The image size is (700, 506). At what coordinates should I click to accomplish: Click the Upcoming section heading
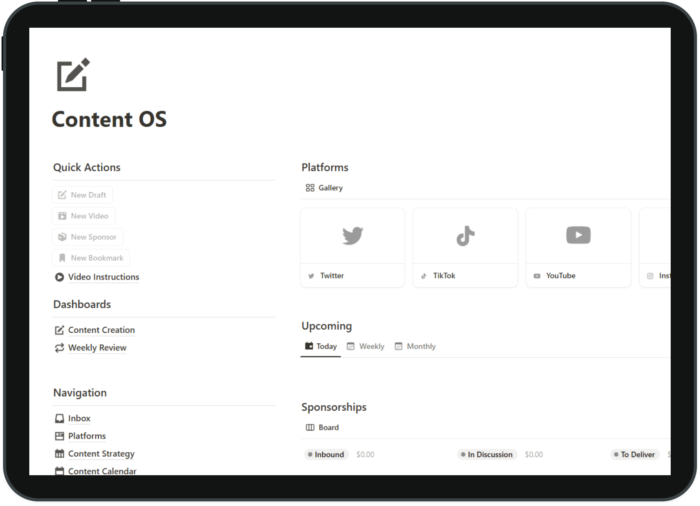327,326
